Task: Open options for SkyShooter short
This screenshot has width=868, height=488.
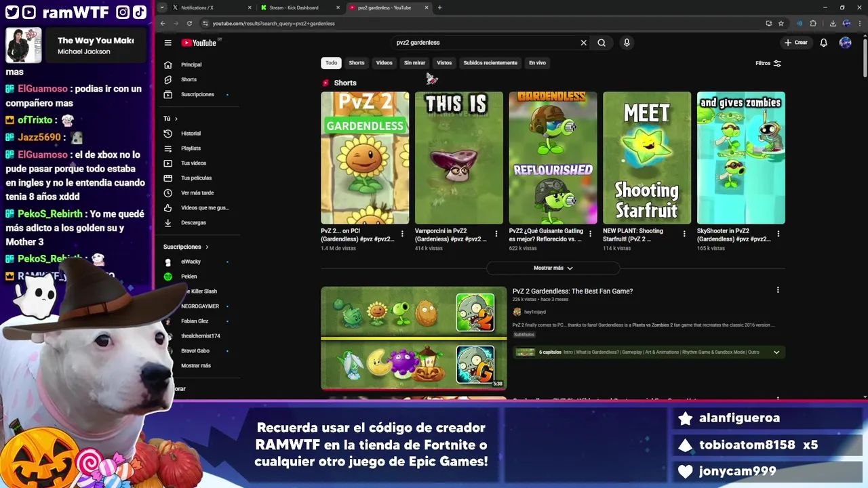Action: click(x=778, y=234)
